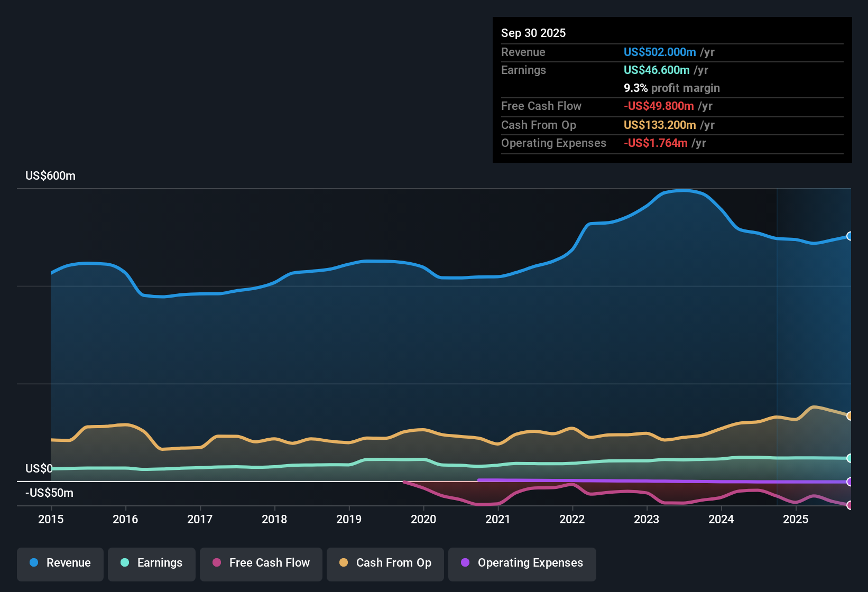Toggle the Revenue series visibility
The height and width of the screenshot is (592, 868).
coord(60,563)
